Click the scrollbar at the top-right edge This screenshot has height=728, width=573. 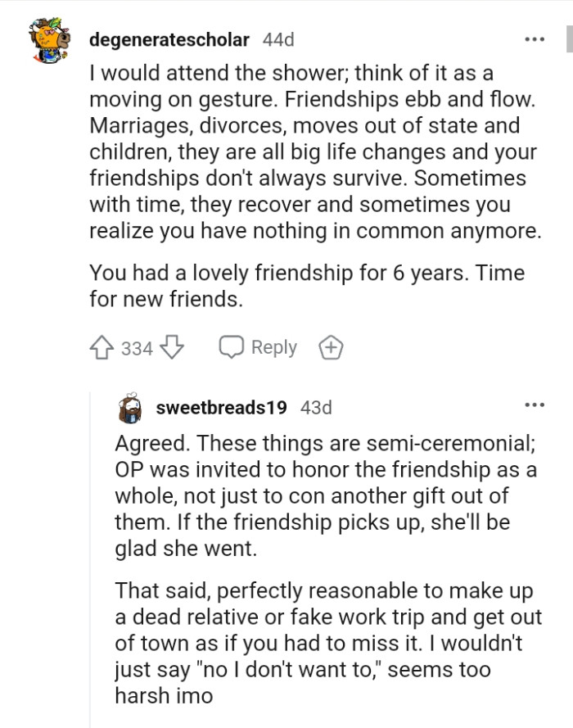pyautogui.click(x=571, y=33)
